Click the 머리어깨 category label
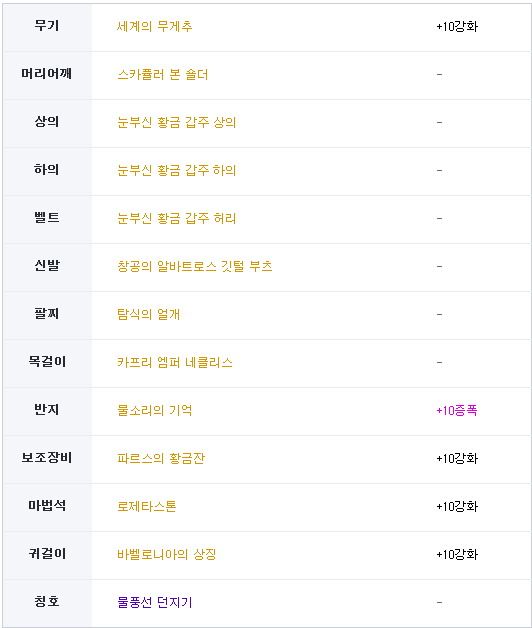The height and width of the screenshot is (628, 532). coord(47,74)
